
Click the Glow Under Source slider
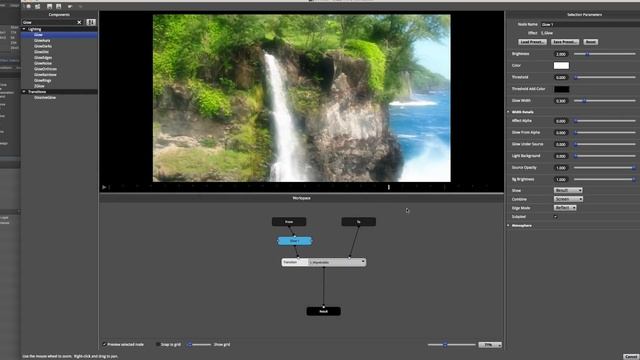(605, 144)
